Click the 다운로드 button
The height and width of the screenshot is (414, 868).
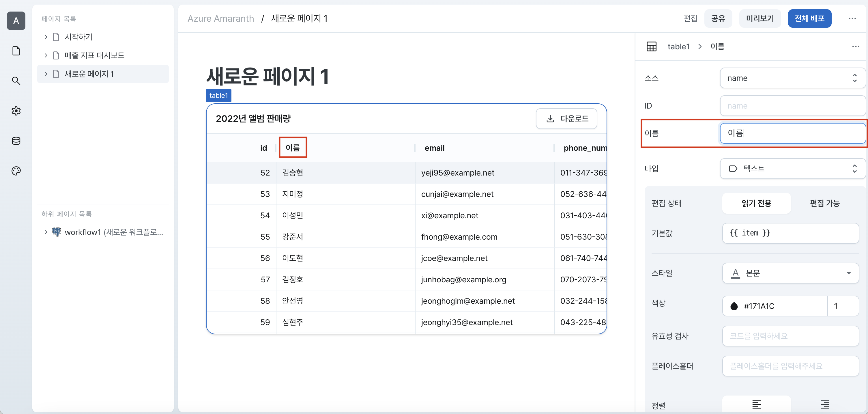tap(566, 119)
